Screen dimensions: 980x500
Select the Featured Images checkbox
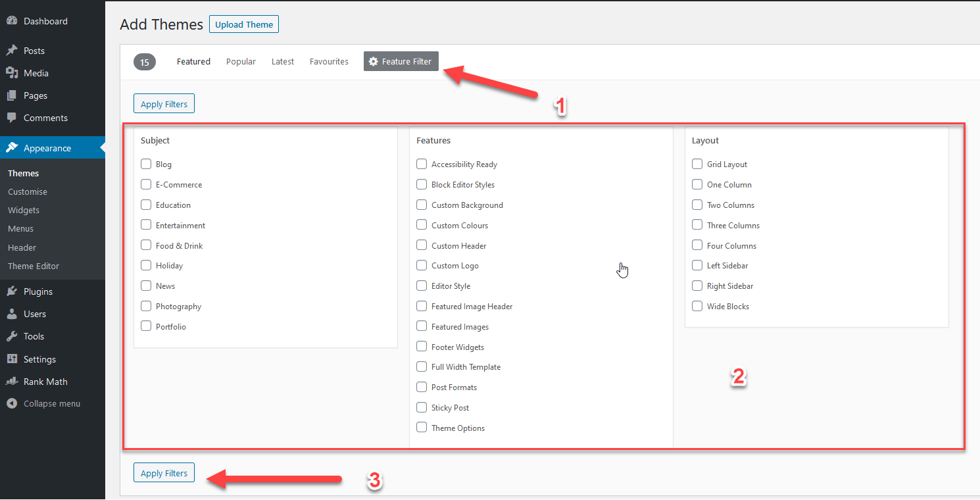pyautogui.click(x=422, y=326)
